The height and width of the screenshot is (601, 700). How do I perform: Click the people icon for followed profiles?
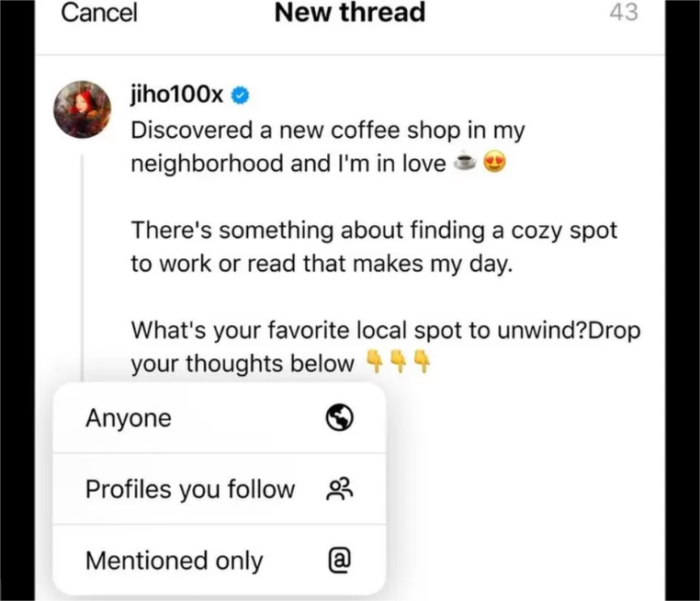340,489
